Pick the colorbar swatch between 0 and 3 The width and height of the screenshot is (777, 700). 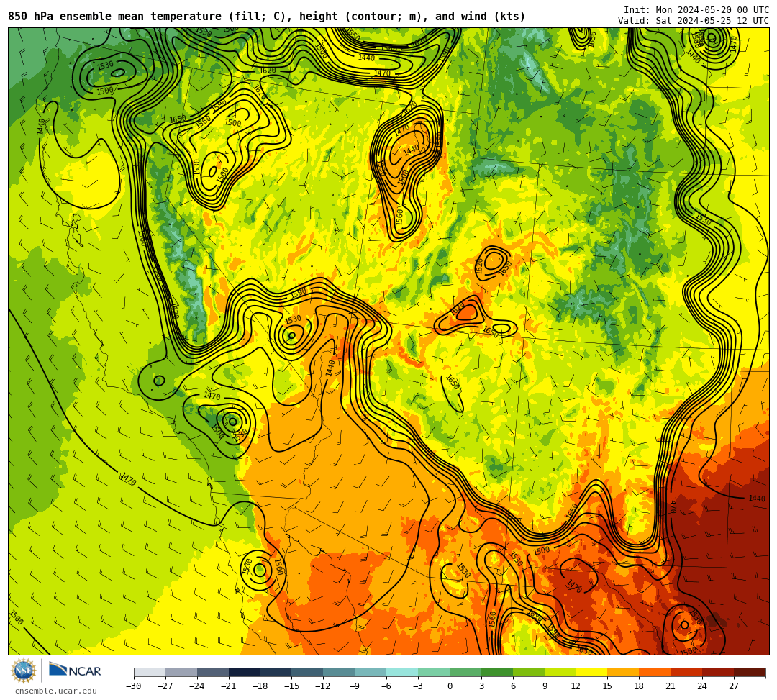465,672
